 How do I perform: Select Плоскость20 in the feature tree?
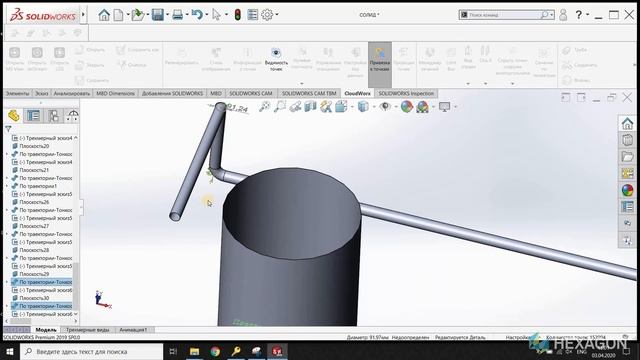click(x=34, y=146)
